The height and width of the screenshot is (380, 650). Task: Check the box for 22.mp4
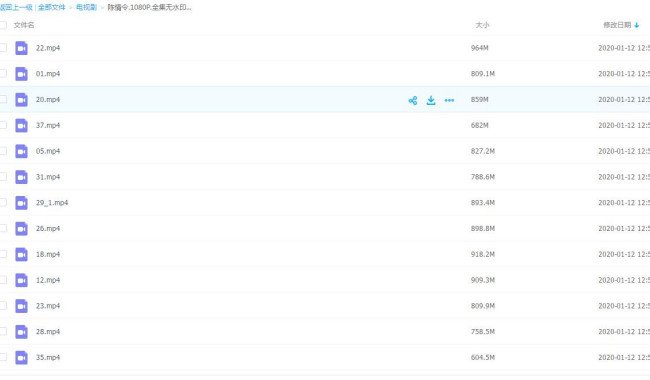pos(3,48)
